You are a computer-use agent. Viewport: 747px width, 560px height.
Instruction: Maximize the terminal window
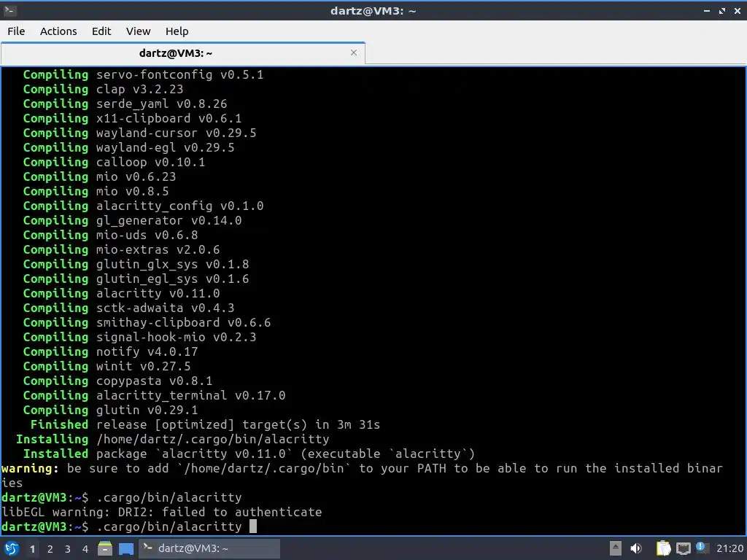[x=722, y=10]
